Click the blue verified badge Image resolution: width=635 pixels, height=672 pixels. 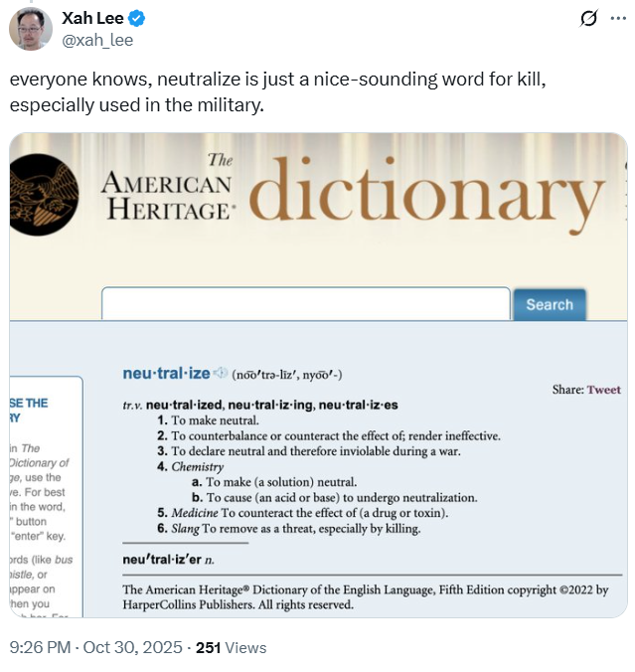pos(137,19)
